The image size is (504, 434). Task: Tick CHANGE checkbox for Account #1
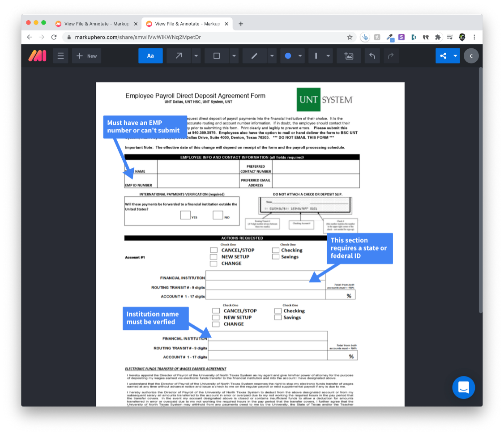click(214, 264)
